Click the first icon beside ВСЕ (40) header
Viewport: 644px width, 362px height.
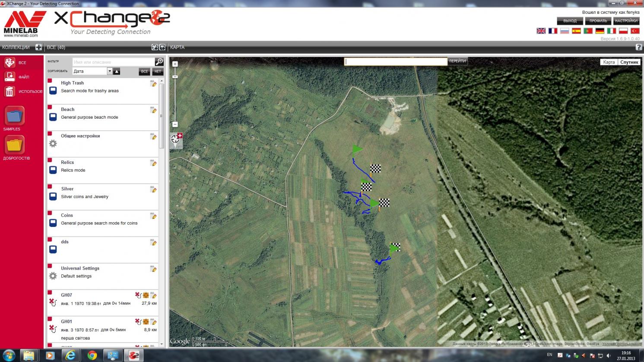coord(155,47)
